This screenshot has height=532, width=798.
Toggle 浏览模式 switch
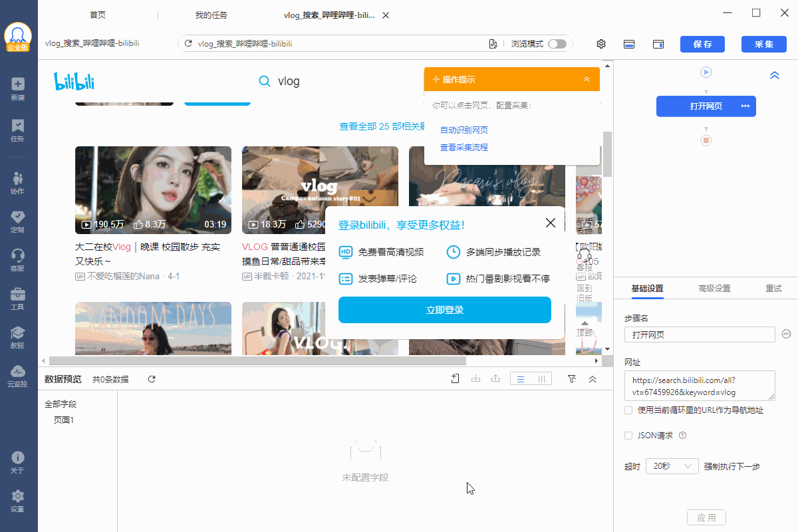557,44
